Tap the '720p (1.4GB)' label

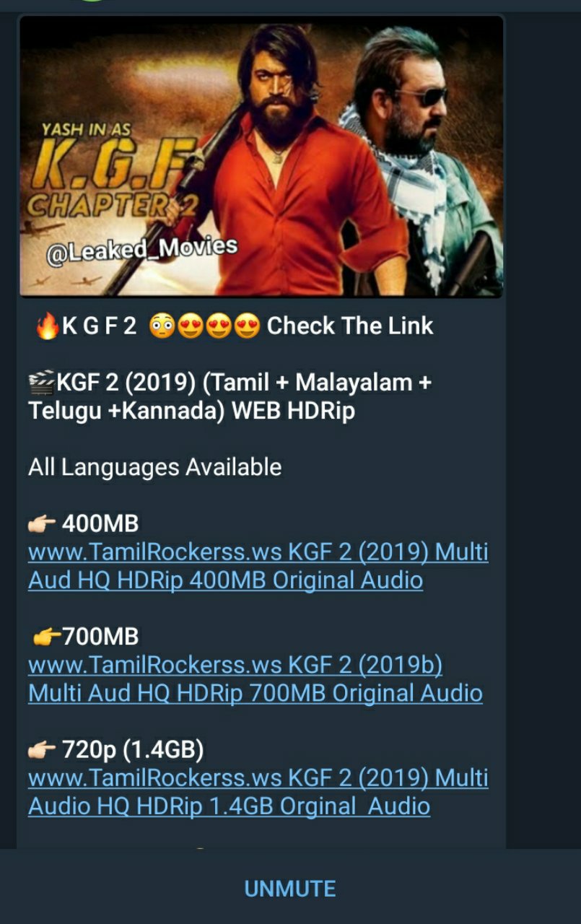point(133,751)
